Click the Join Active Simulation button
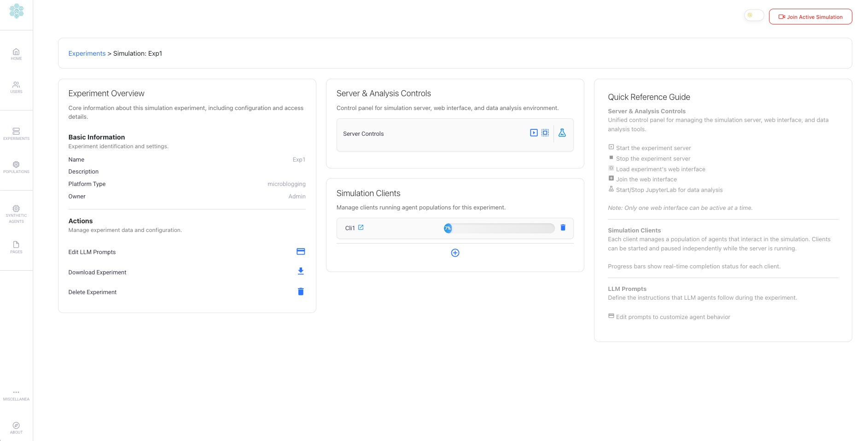Image resolution: width=868 pixels, height=441 pixels. (x=810, y=17)
